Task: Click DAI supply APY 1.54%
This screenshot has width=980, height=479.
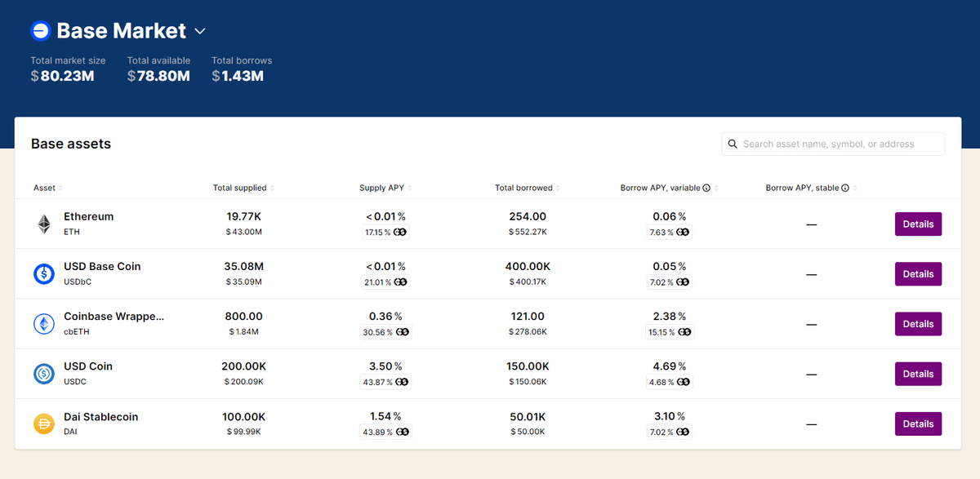Action: (x=385, y=417)
